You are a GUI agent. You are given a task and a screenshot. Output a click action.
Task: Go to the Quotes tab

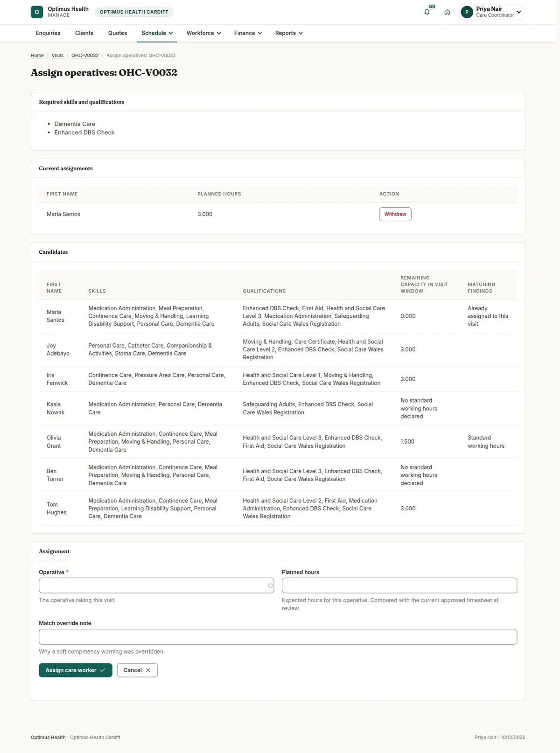coord(118,33)
